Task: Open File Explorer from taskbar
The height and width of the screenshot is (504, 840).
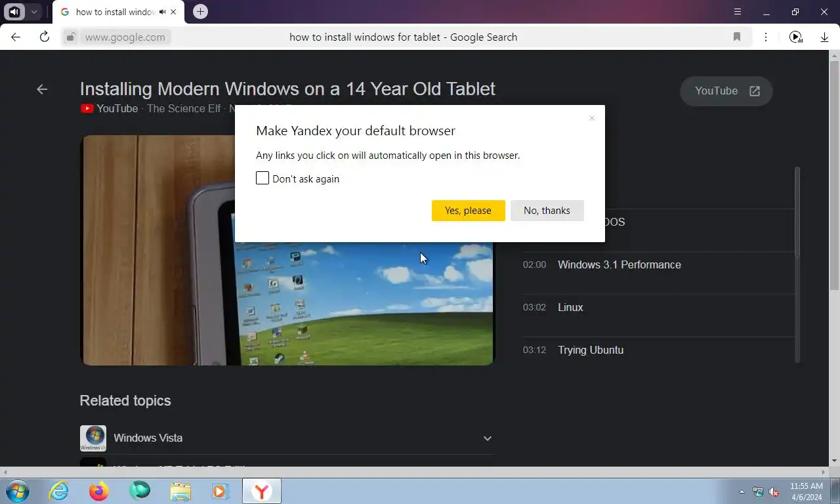Action: click(x=180, y=491)
